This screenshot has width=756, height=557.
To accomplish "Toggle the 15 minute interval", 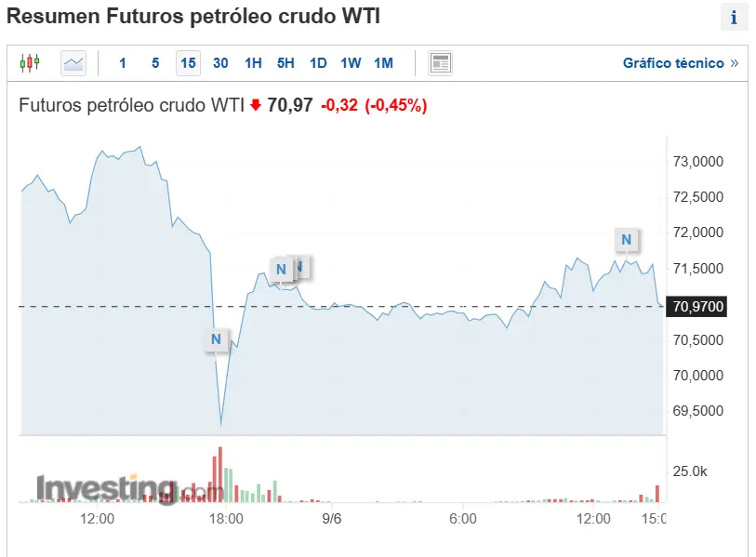I will [x=188, y=63].
